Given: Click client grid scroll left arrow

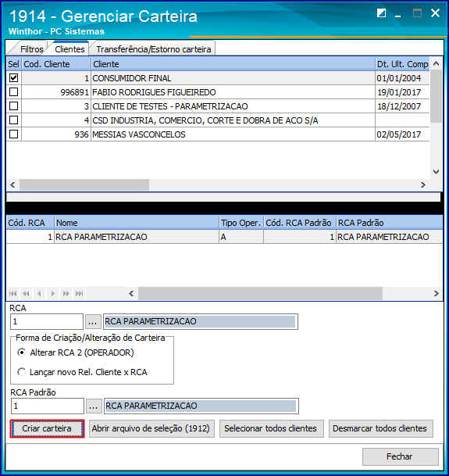Looking at the screenshot, I should 12,185.
